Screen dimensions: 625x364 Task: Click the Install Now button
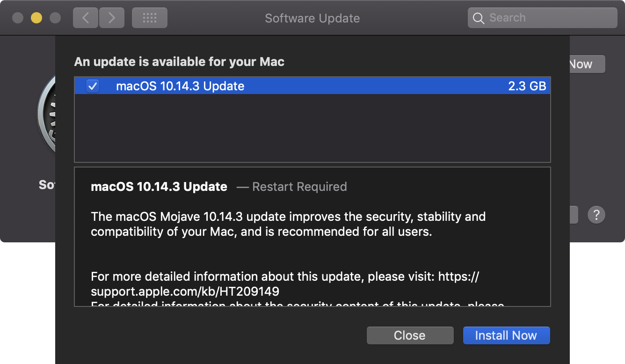tap(506, 335)
